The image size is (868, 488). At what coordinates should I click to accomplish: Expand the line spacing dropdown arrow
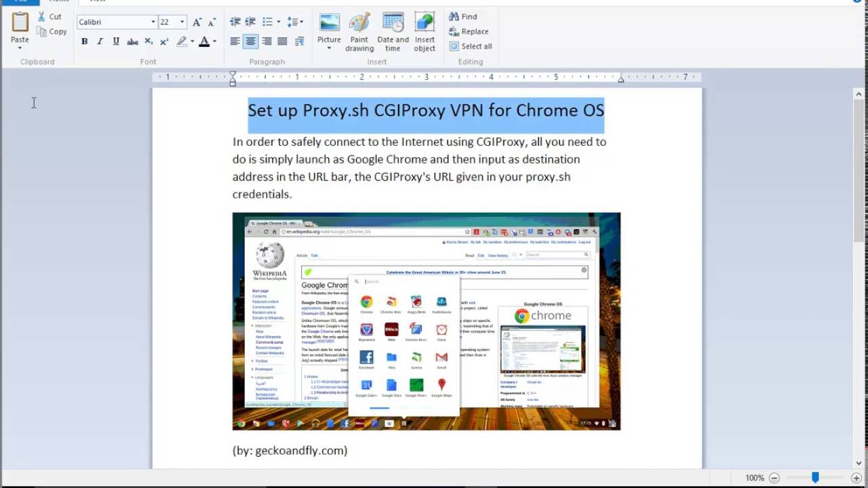301,22
